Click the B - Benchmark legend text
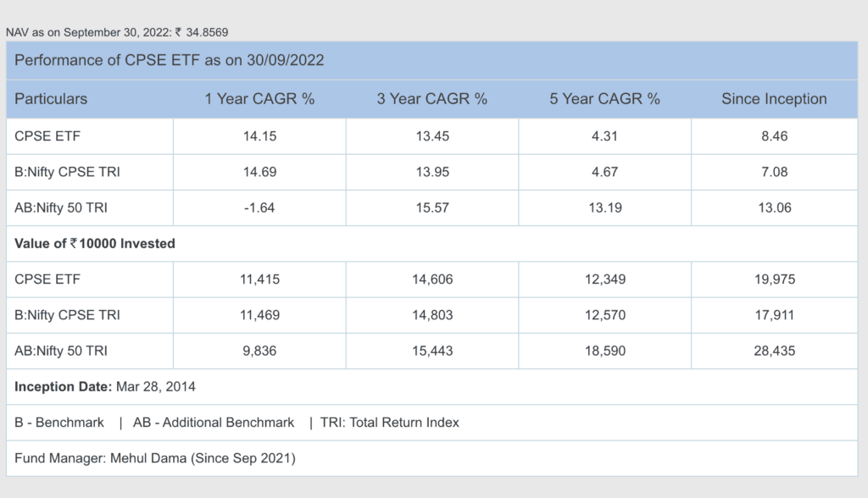Screen dimensions: 868x498 click(x=59, y=422)
